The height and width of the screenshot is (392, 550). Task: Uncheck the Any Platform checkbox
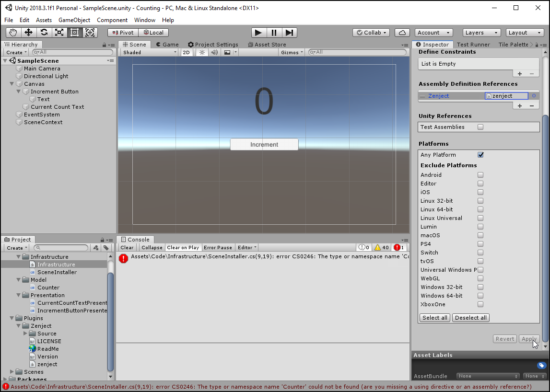480,155
